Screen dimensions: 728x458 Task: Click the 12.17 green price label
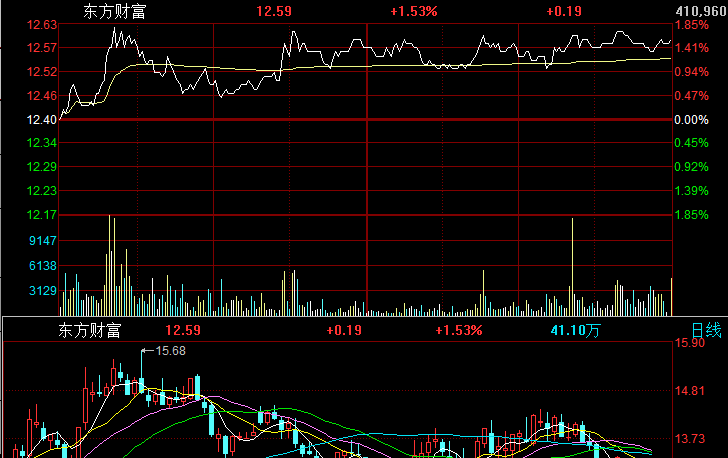[x=42, y=215]
